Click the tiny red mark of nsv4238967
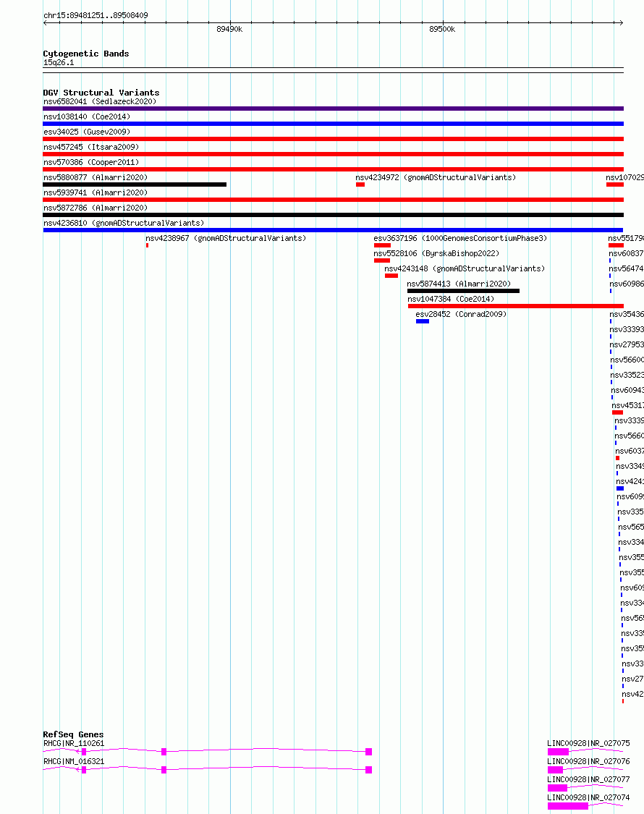644x814 pixels. (x=147, y=245)
